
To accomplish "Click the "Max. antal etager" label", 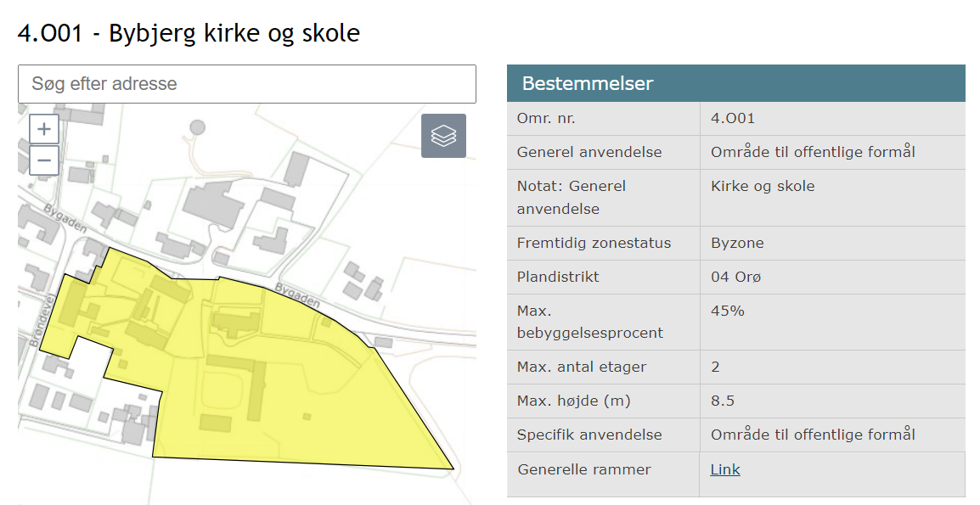I will click(x=582, y=367).
